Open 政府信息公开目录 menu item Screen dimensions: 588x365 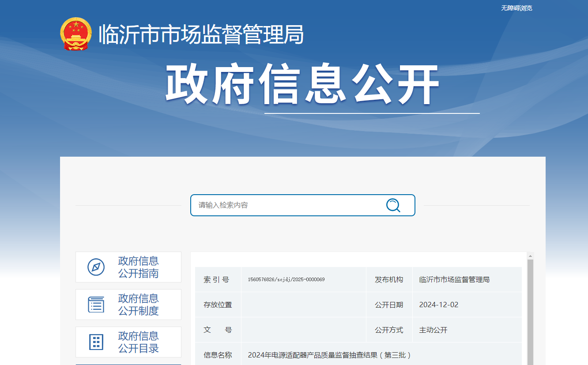point(128,342)
